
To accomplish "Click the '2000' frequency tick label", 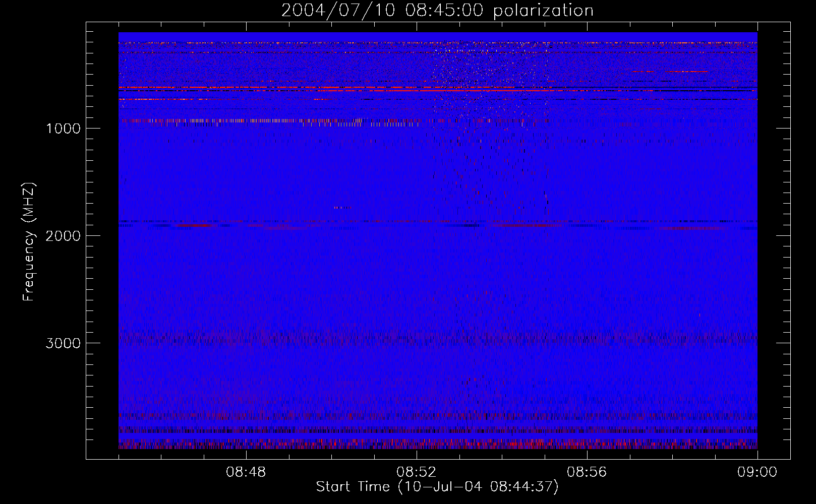I will pyautogui.click(x=63, y=236).
